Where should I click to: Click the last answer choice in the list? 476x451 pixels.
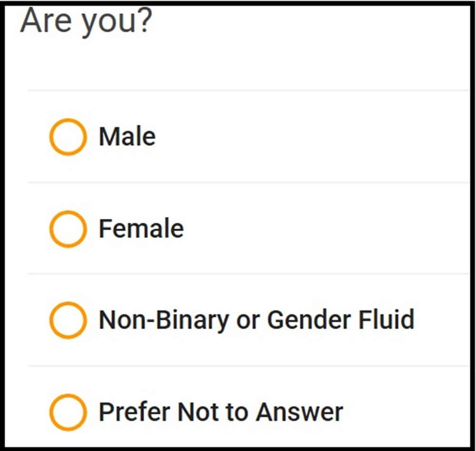point(220,411)
